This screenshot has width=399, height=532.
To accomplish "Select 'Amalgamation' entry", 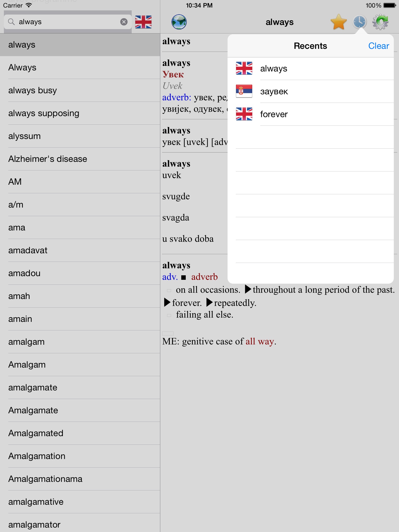I will (x=80, y=456).
